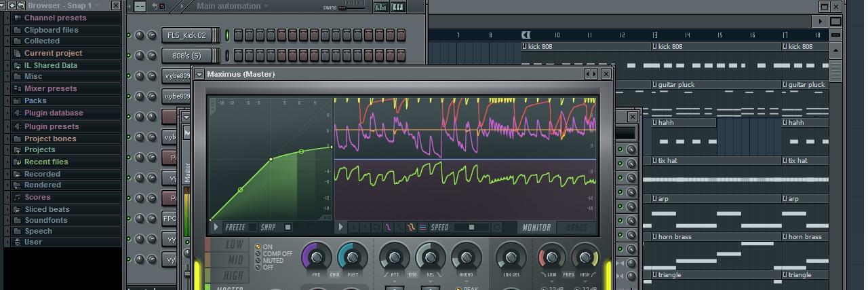This screenshot has height=290, width=868.
Task: Close the Maximus (Master) window
Action: (606, 74)
